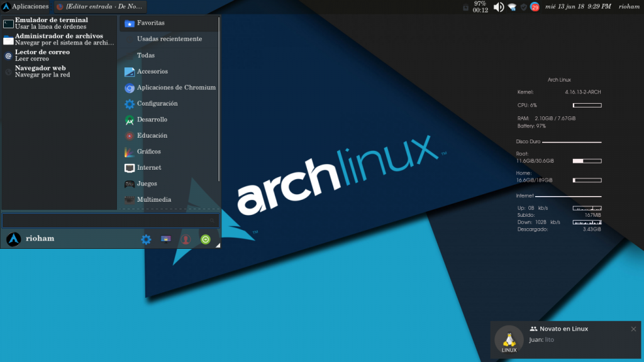Open the Aplicaciones de Chromium category
The width and height of the screenshot is (644, 362).
coord(169,87)
